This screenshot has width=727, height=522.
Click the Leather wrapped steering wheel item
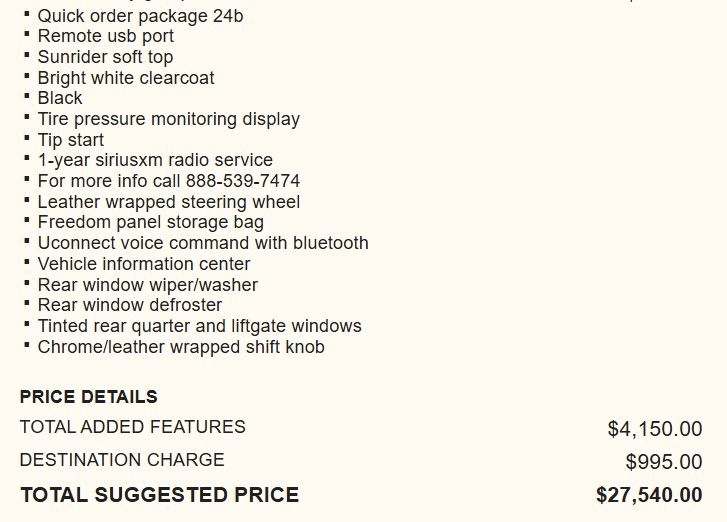[168, 202]
